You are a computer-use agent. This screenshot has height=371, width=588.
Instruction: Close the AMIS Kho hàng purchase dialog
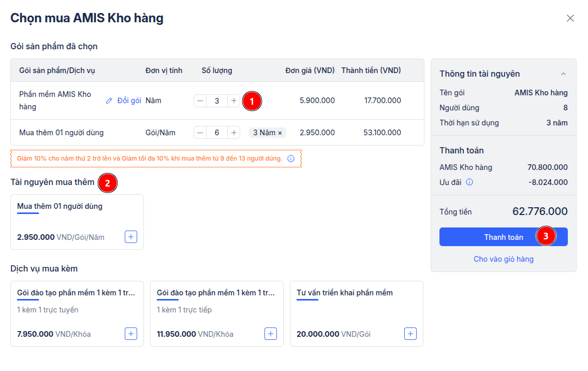[x=570, y=18]
